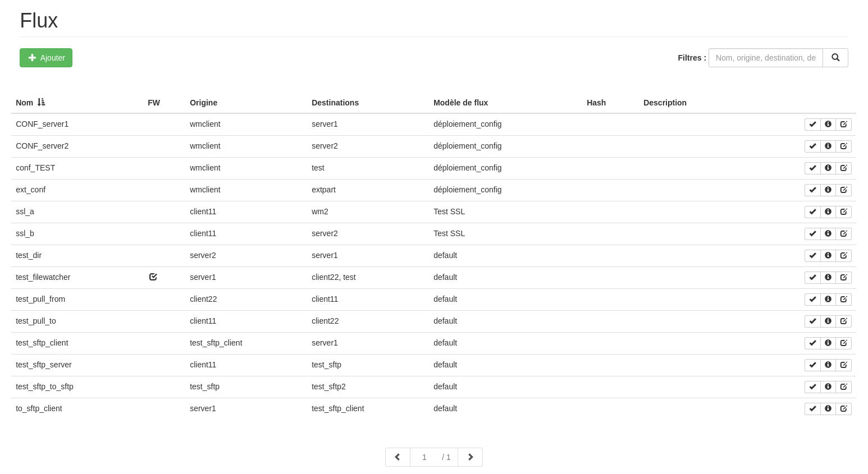This screenshot has width=868, height=474.
Task: Click the Ajouter button to add a flux
Action: (46, 58)
